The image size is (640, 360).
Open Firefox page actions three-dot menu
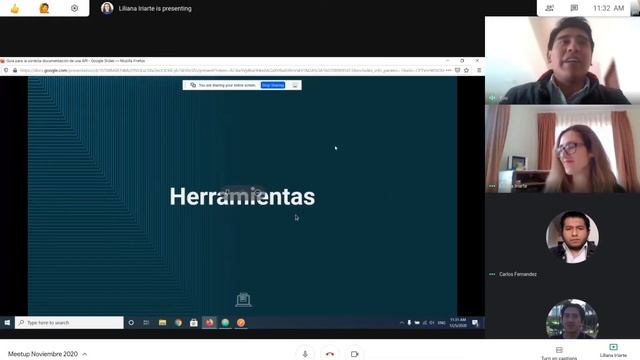click(x=449, y=71)
